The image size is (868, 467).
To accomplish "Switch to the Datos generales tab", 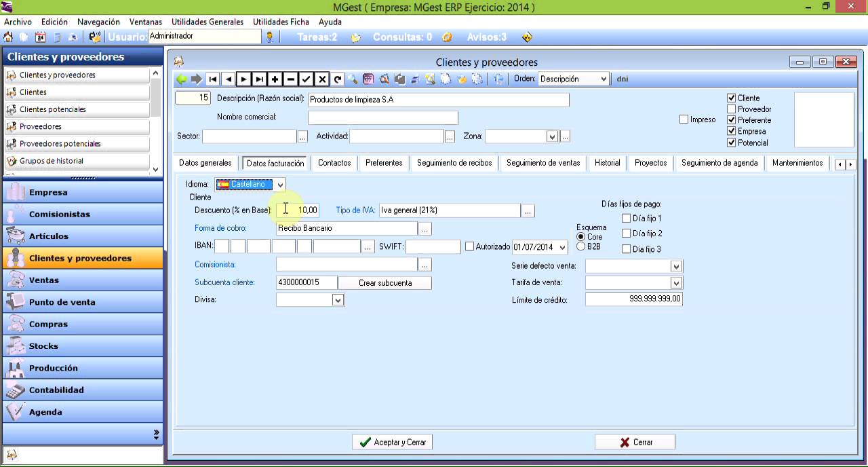I will 205,163.
